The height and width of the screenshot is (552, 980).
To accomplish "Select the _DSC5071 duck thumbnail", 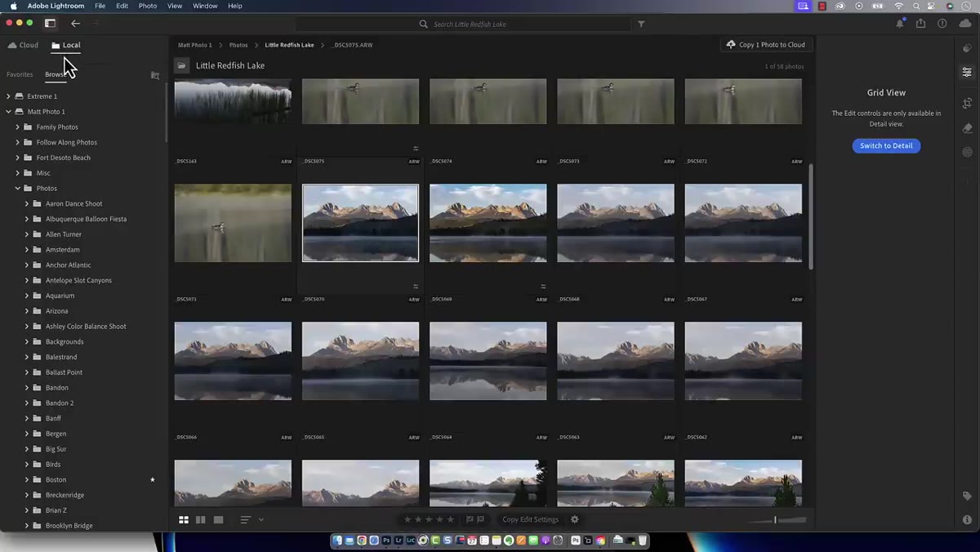I will [x=233, y=223].
